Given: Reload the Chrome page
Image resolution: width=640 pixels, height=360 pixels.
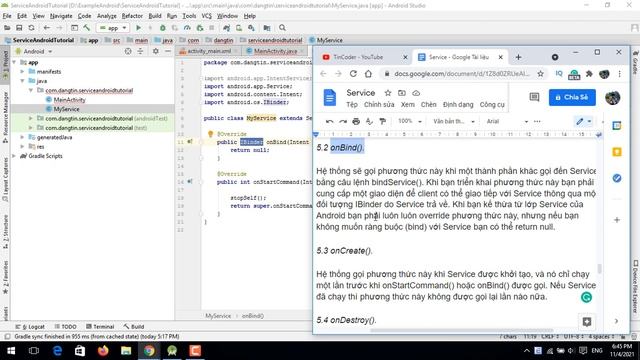Looking at the screenshot, I should (353, 74).
